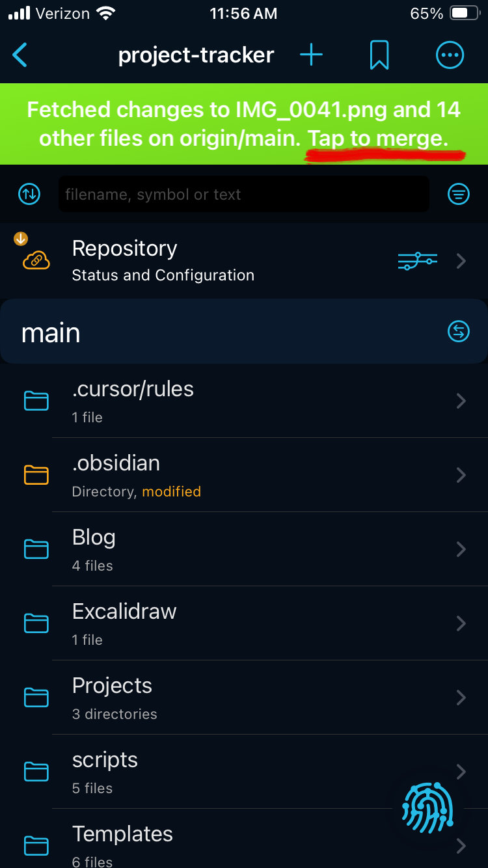Select the main branch header
Screen dimensions: 488x868
tap(244, 332)
